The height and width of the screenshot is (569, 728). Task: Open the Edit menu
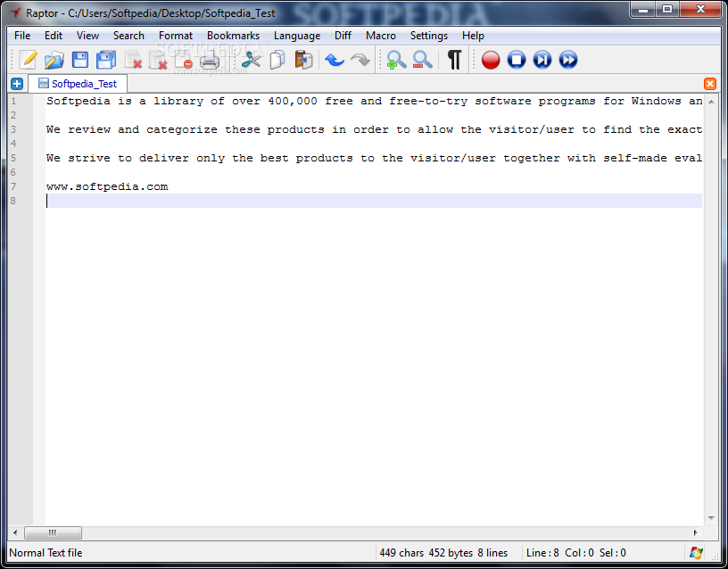pos(54,36)
